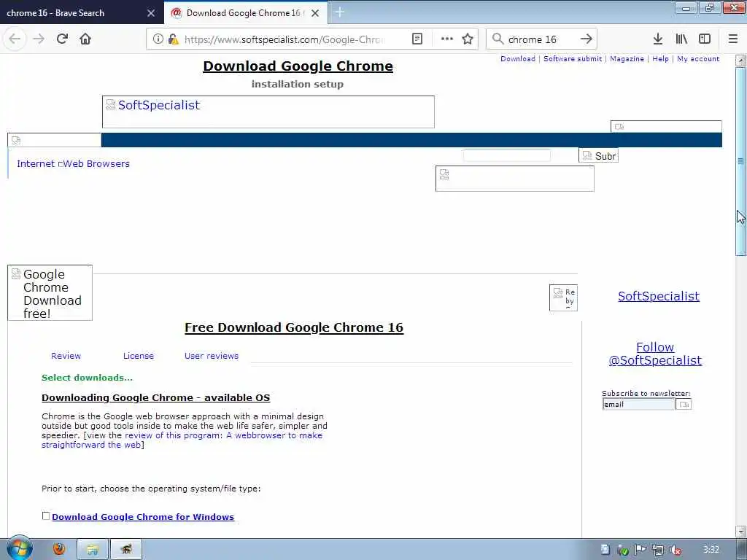Image resolution: width=747 pixels, height=560 pixels.
Task: Click the third taskbar application icon
Action: tap(126, 550)
